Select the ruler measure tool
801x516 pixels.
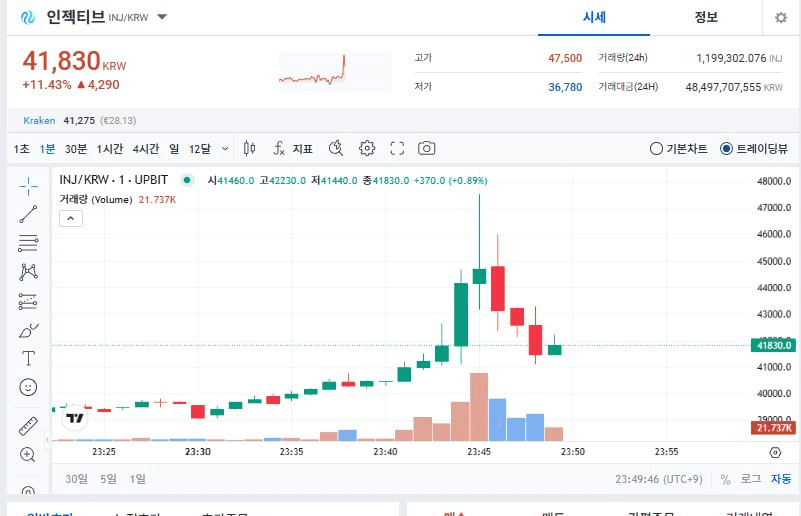coord(28,426)
